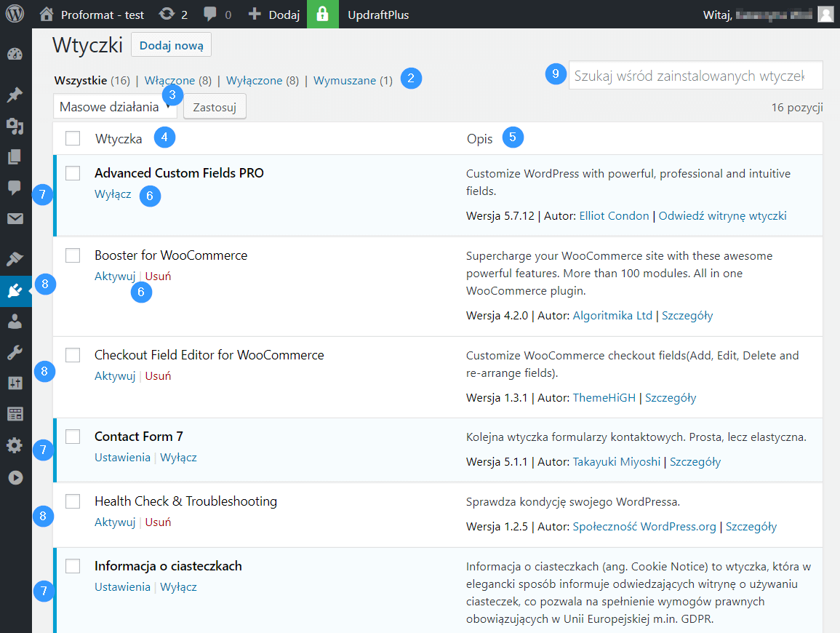Click Usuń under Health Check & Troubleshooting
This screenshot has height=633, width=840.
point(158,522)
